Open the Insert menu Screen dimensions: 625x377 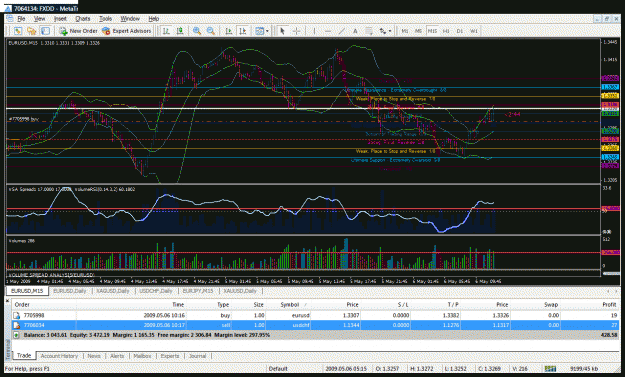click(x=60, y=18)
